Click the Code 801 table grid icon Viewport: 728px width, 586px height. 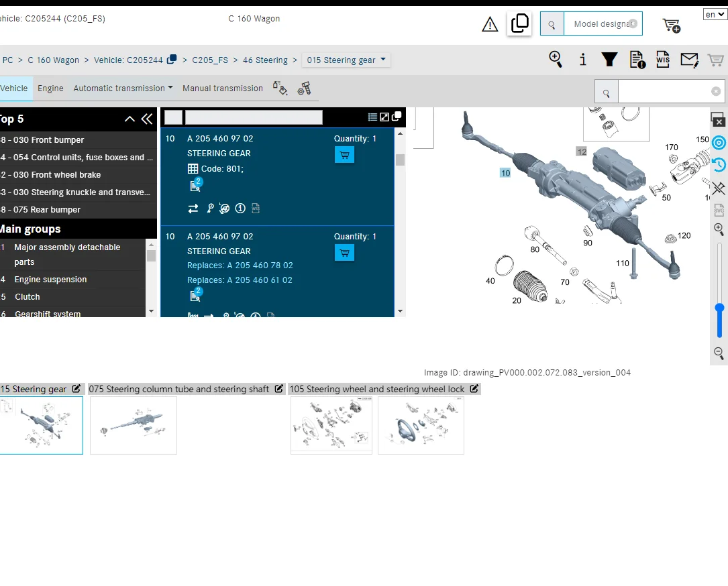193,169
